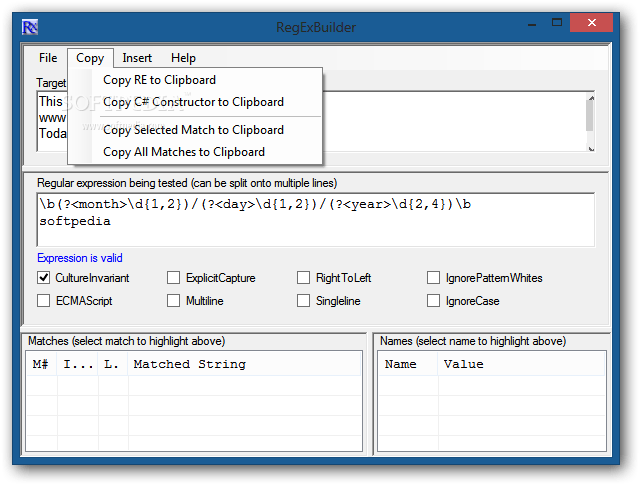Screen dimensions: 640x485
Task: Tick the IgnoreCase checkbox
Action: (434, 300)
